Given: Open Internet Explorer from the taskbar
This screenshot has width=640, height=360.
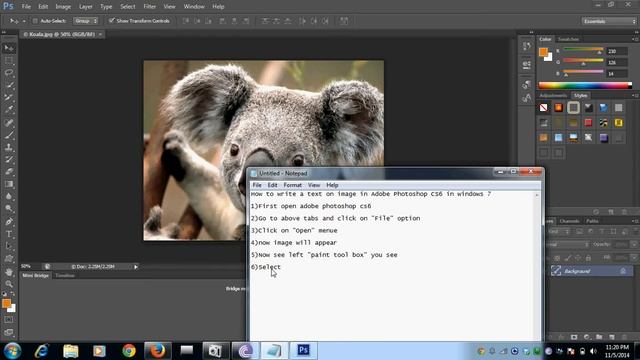Looking at the screenshot, I should pyautogui.click(x=41, y=351).
